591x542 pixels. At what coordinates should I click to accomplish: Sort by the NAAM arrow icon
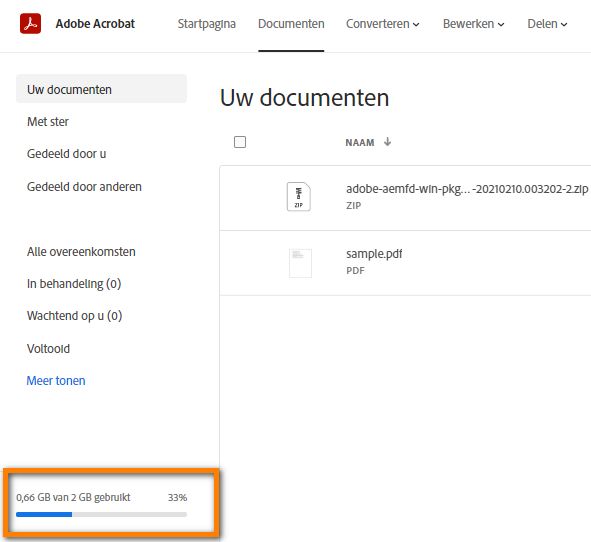coord(387,142)
